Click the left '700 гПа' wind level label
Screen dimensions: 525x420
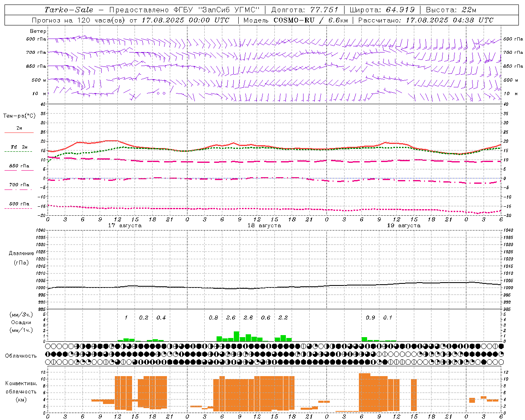pos(36,52)
